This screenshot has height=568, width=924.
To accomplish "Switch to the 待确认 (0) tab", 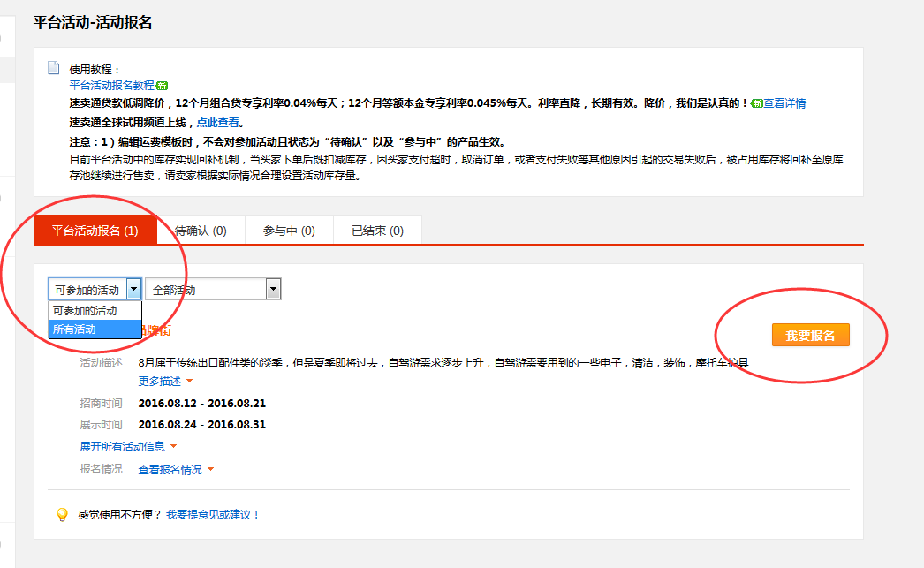I will click(201, 231).
